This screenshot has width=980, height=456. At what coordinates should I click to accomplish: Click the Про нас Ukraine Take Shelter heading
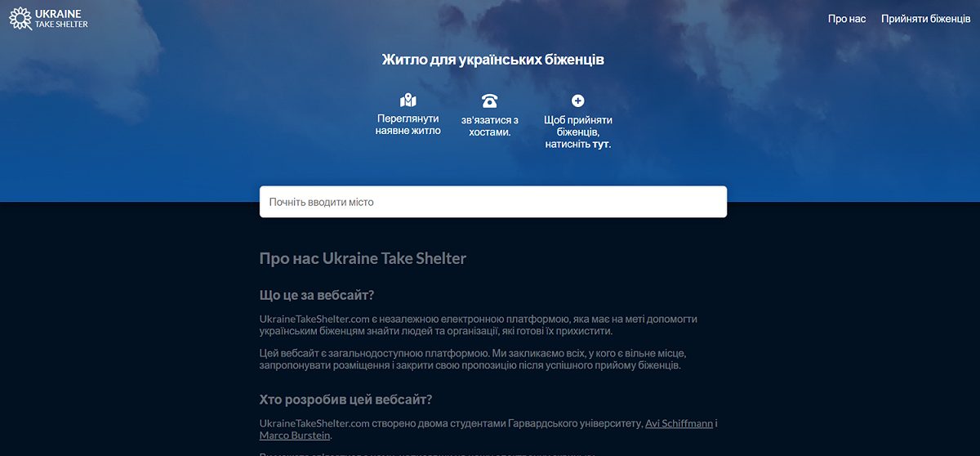363,258
